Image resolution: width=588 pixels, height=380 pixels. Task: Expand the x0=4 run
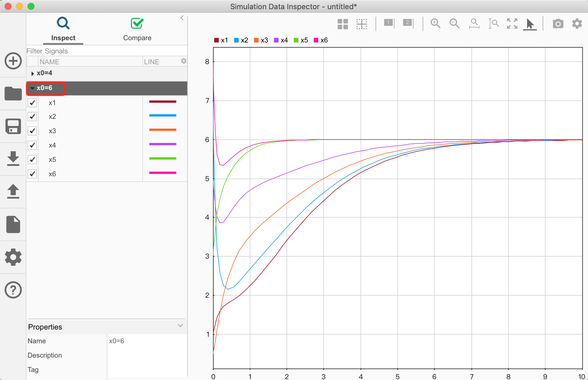click(32, 73)
